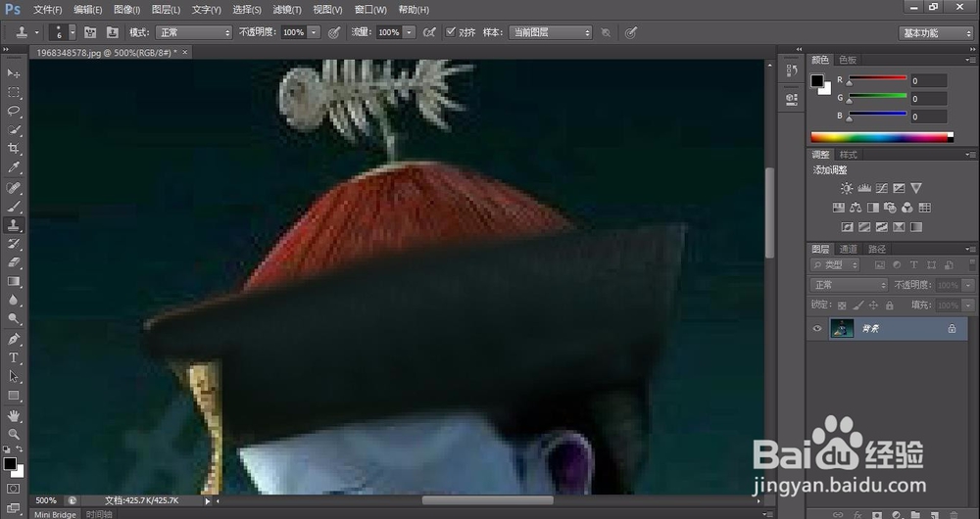Select the Horizontal Type tool
The width and height of the screenshot is (980, 519).
13,358
